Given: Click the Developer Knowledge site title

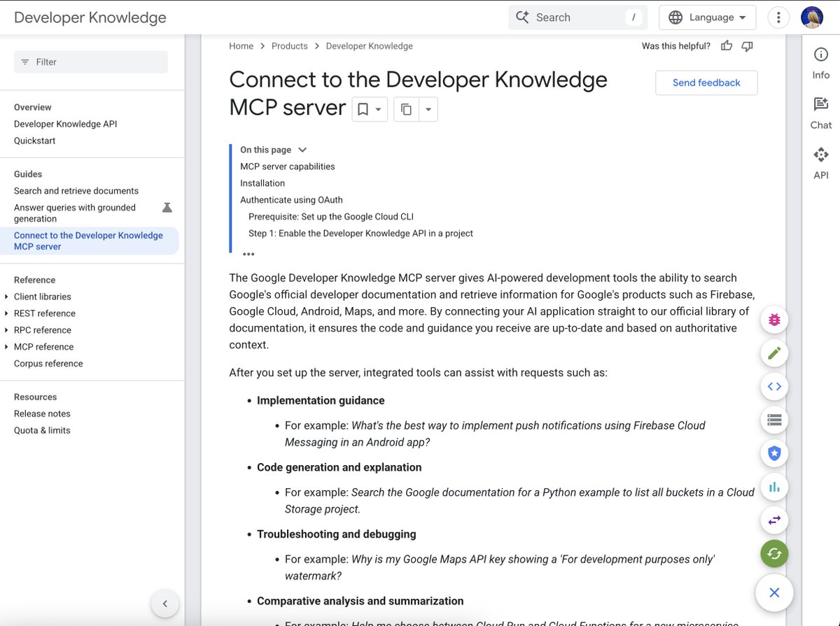Looking at the screenshot, I should 90,17.
